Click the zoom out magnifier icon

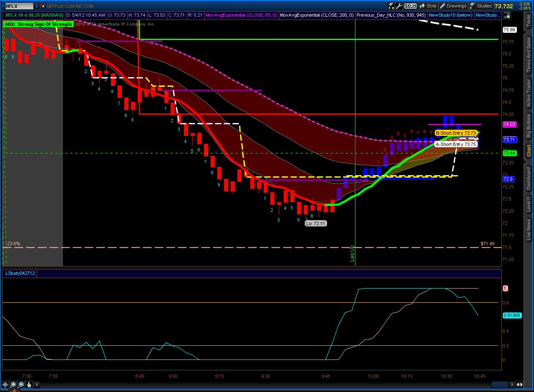(x=21, y=384)
